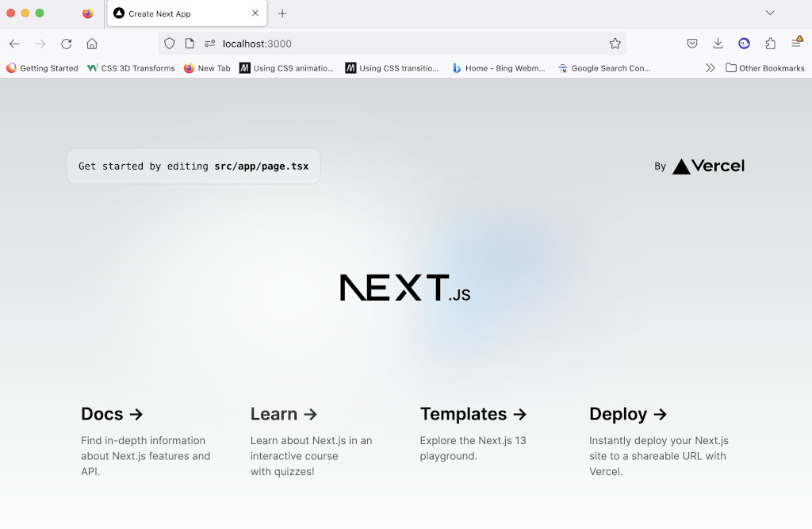The image size is (812, 529).
Task: Open the Pocket save icon
Action: (x=691, y=44)
